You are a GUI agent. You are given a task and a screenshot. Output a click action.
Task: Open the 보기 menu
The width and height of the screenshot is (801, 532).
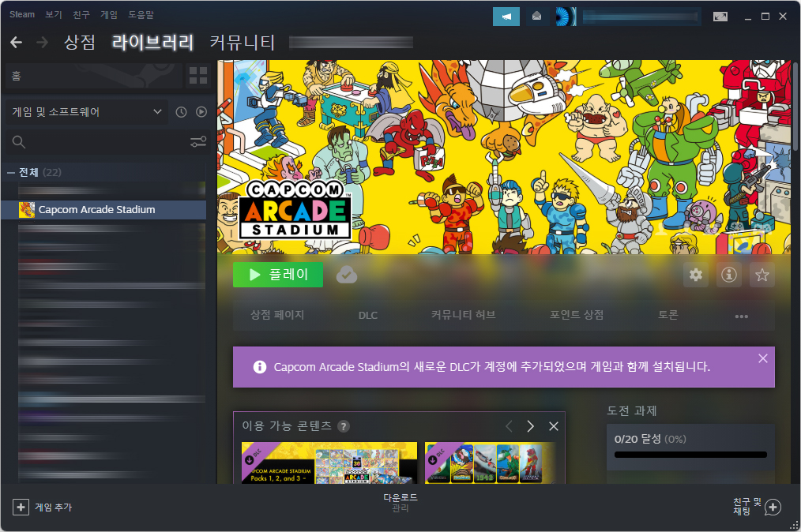click(54, 14)
